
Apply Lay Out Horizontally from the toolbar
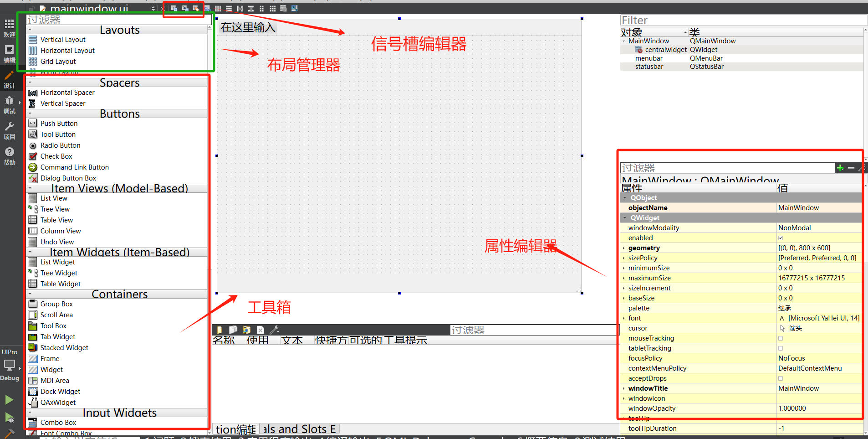(x=218, y=8)
